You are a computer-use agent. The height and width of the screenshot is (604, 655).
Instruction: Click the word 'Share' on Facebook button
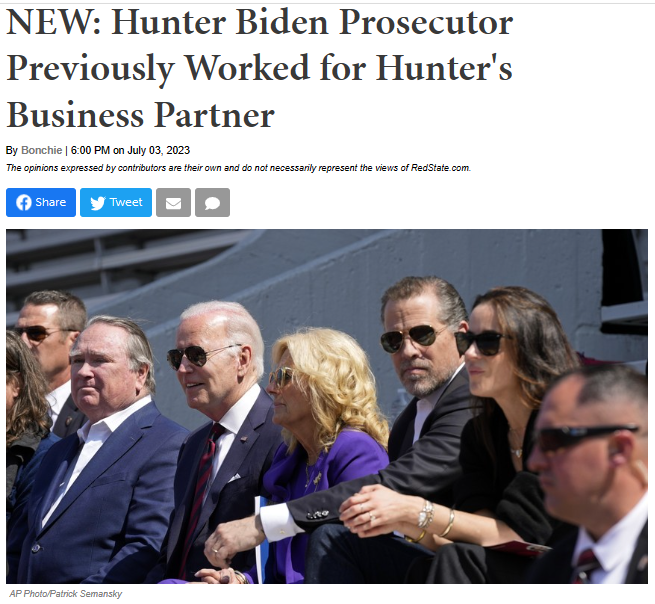[51, 202]
